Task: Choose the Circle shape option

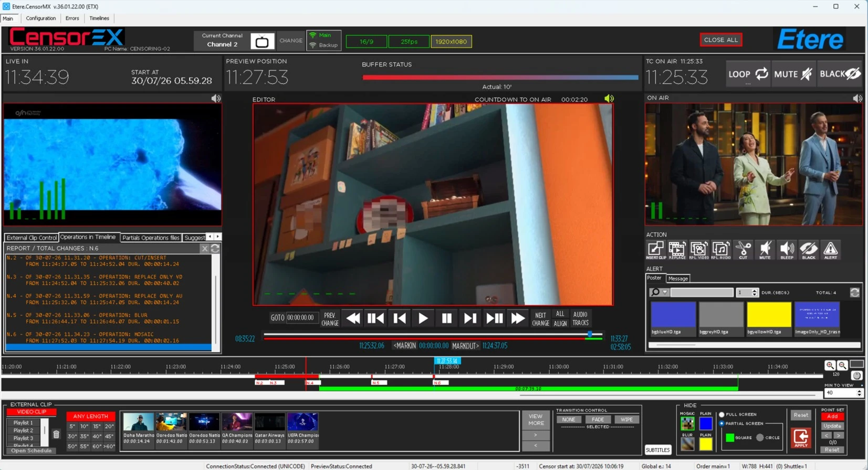Action: click(760, 437)
